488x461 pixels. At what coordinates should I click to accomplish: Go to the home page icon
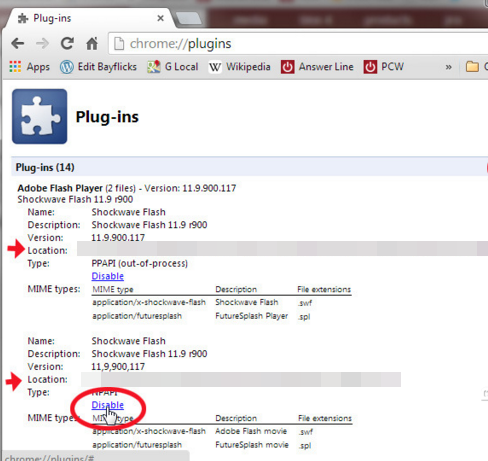click(x=92, y=43)
